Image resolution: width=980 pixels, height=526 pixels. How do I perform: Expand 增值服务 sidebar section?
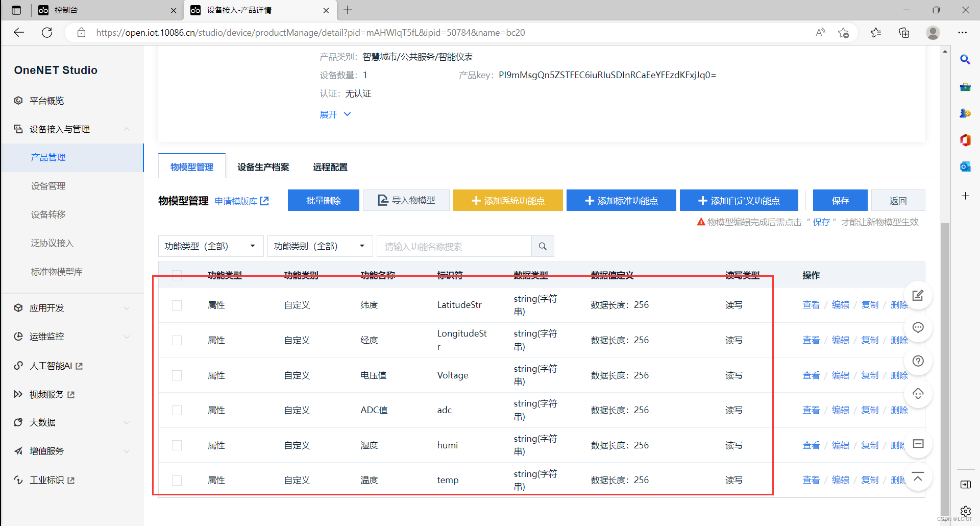[x=127, y=451]
